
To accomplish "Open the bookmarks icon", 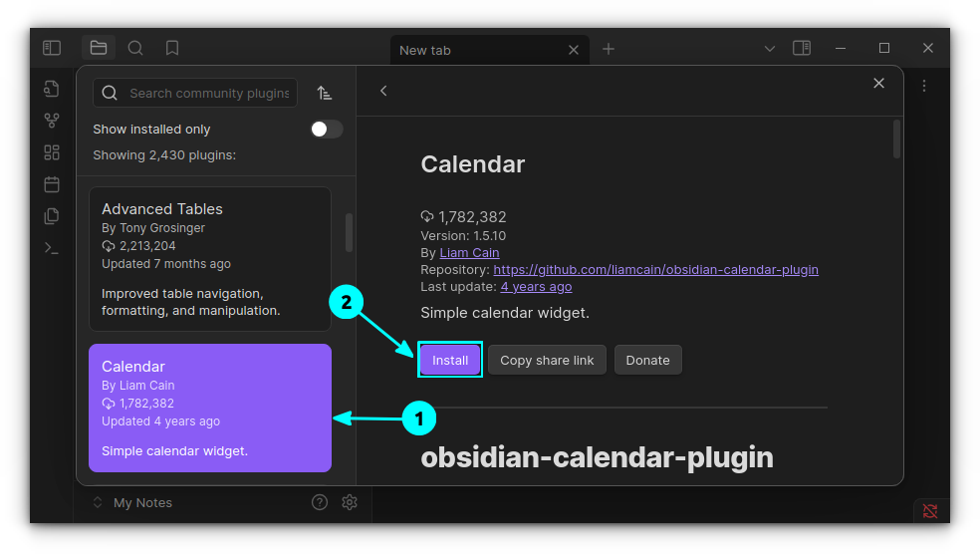I will [x=172, y=48].
